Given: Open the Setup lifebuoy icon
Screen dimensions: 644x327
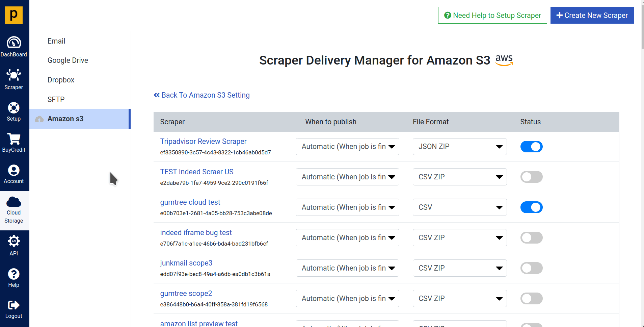Looking at the screenshot, I should tap(14, 108).
